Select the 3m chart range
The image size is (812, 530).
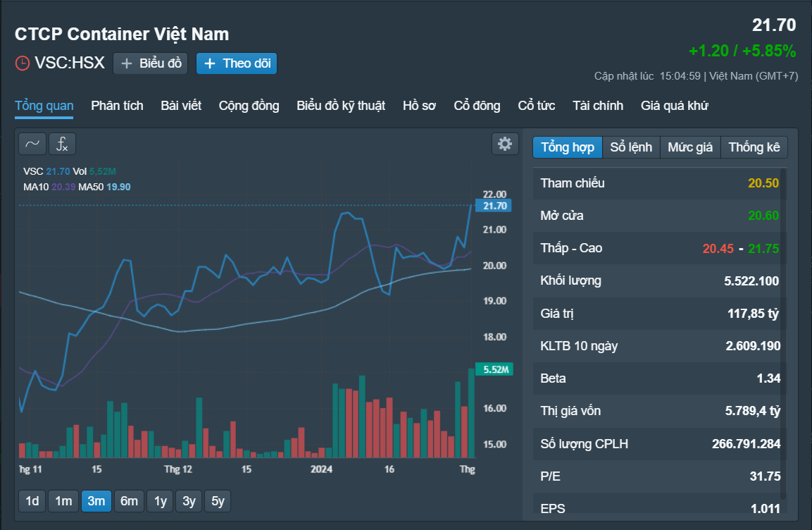(96, 501)
